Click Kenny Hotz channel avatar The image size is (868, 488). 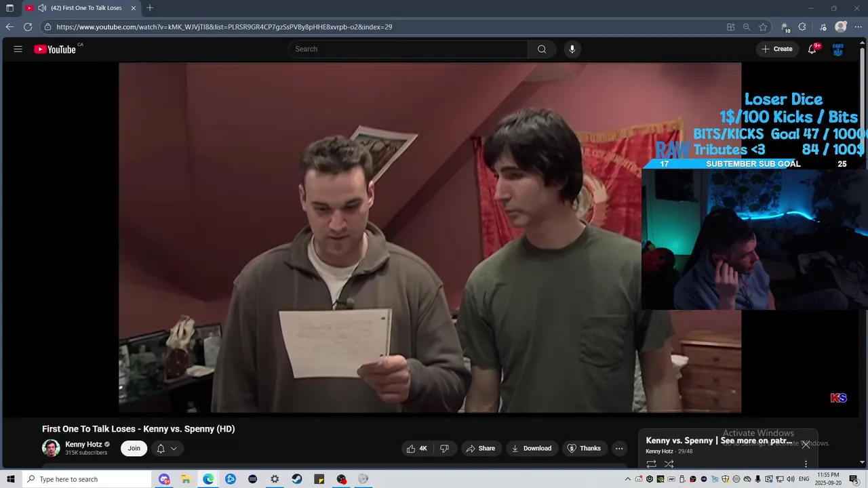pos(51,448)
